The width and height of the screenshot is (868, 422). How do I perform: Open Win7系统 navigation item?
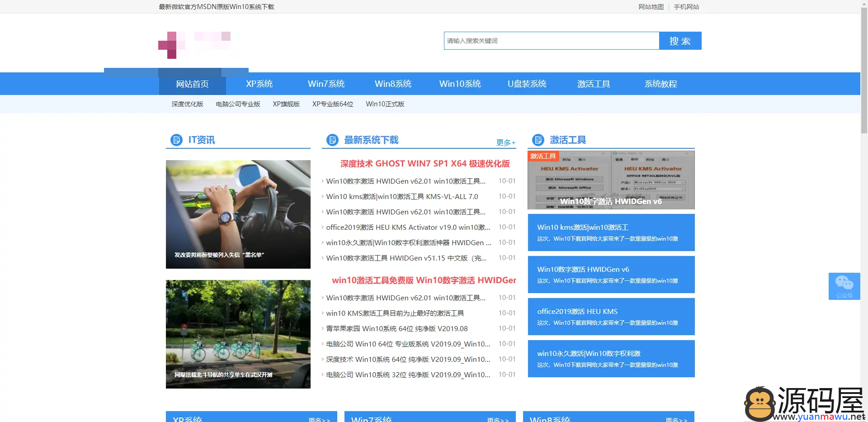(x=326, y=84)
